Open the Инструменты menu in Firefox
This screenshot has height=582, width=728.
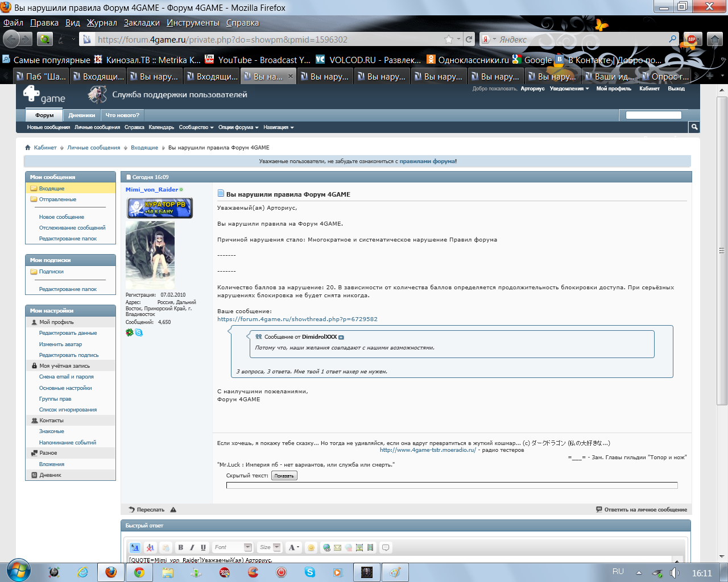pyautogui.click(x=193, y=23)
